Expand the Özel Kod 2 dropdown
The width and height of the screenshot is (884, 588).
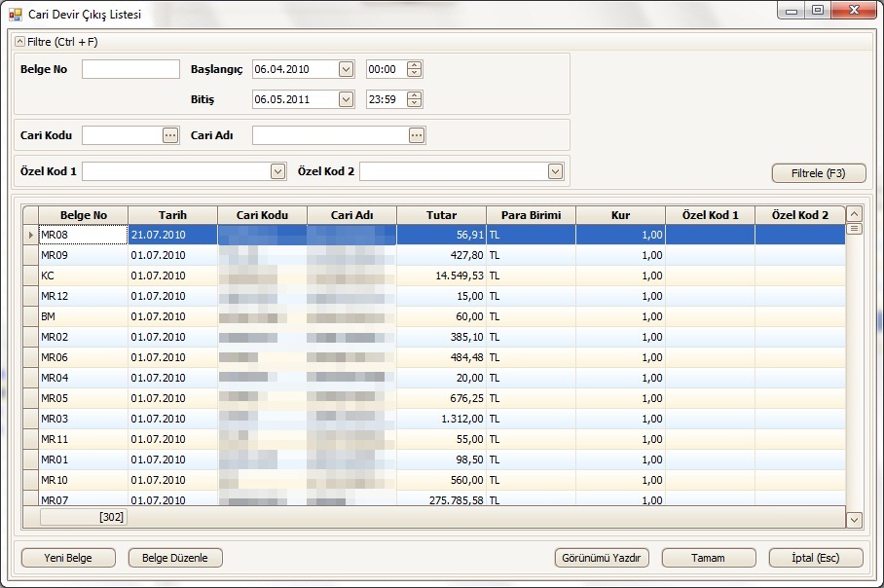click(x=555, y=171)
